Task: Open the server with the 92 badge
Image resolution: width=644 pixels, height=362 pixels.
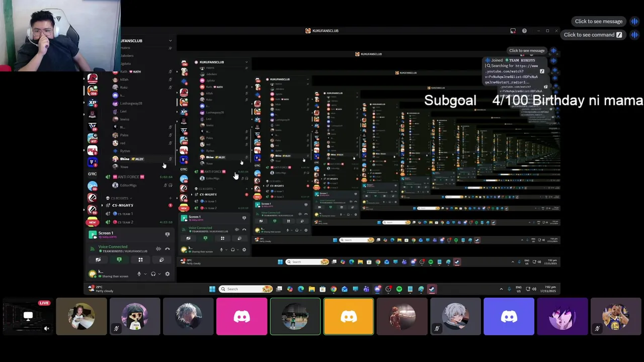Action: (x=92, y=210)
